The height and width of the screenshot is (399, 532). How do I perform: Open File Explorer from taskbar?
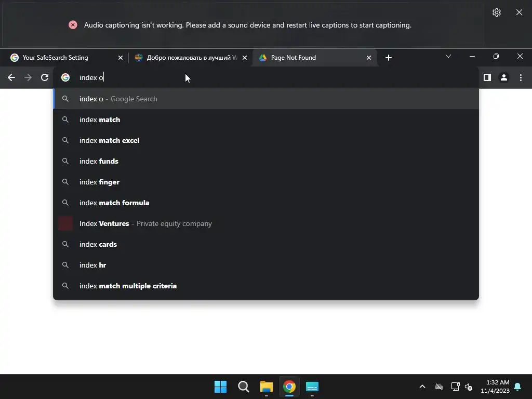coord(267,387)
